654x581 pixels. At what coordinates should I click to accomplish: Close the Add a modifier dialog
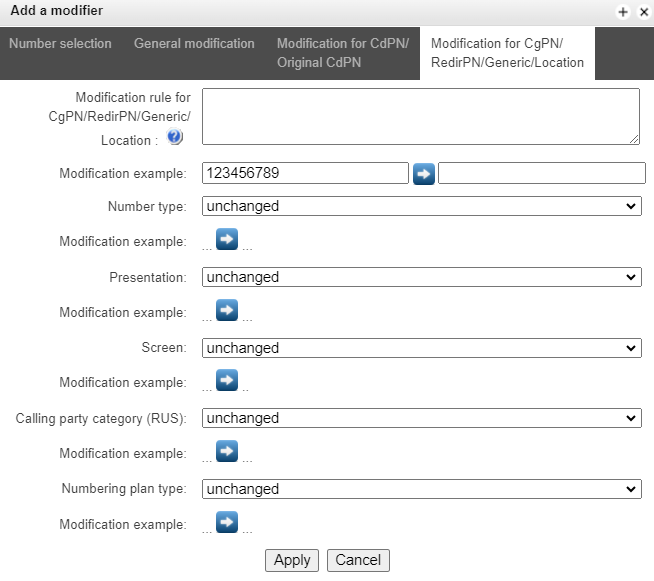click(x=640, y=12)
